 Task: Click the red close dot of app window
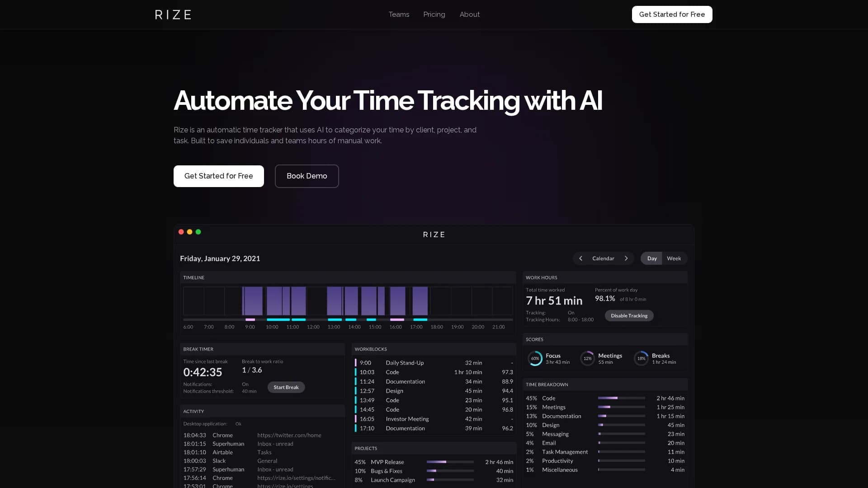click(181, 232)
